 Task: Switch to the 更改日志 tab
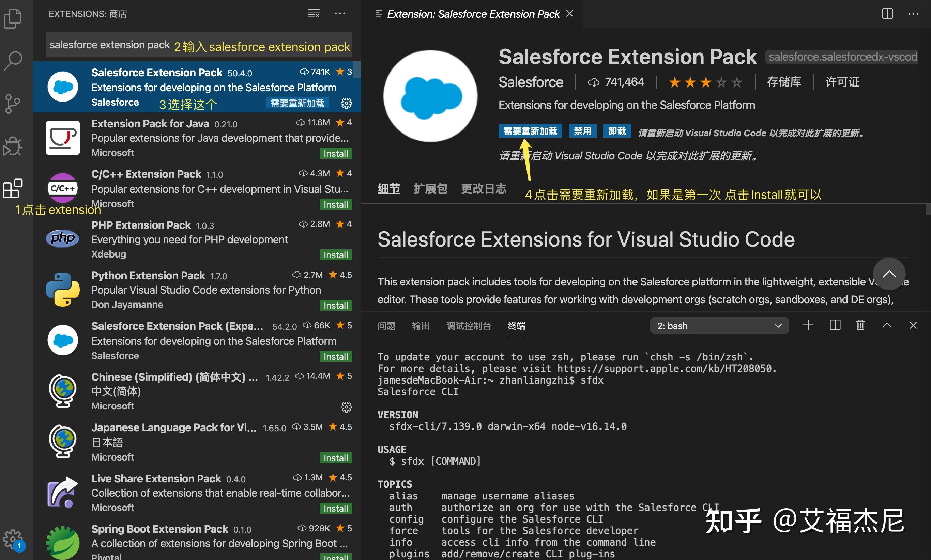pos(484,189)
